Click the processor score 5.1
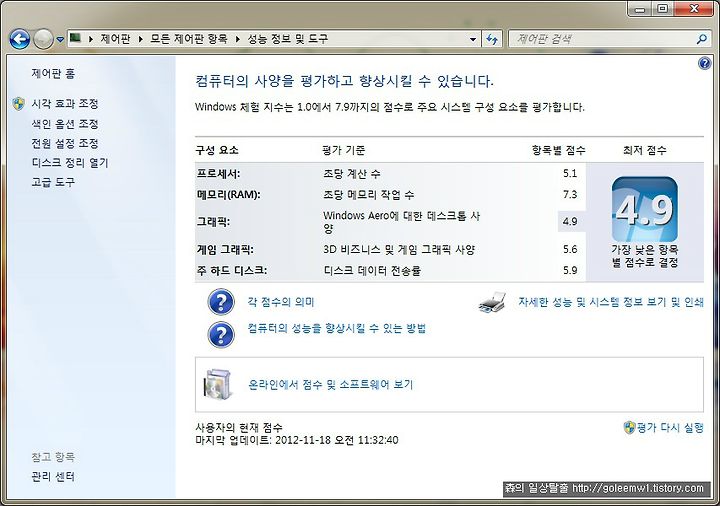The width and height of the screenshot is (720, 506). pos(570,174)
